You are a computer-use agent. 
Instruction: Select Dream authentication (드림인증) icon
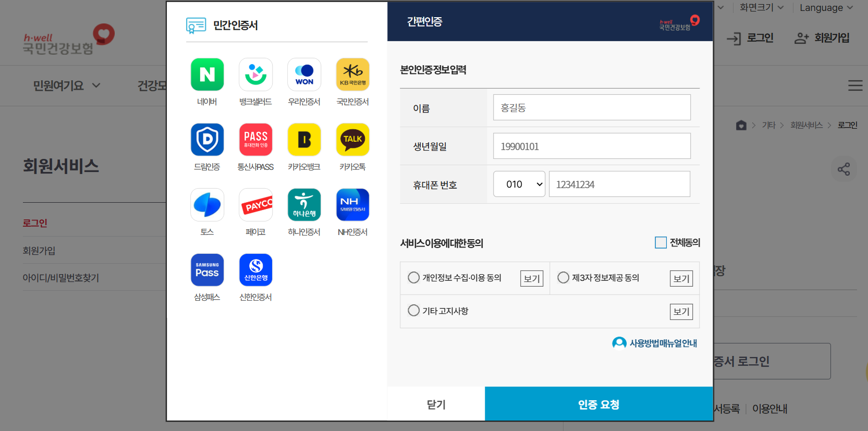[207, 140]
